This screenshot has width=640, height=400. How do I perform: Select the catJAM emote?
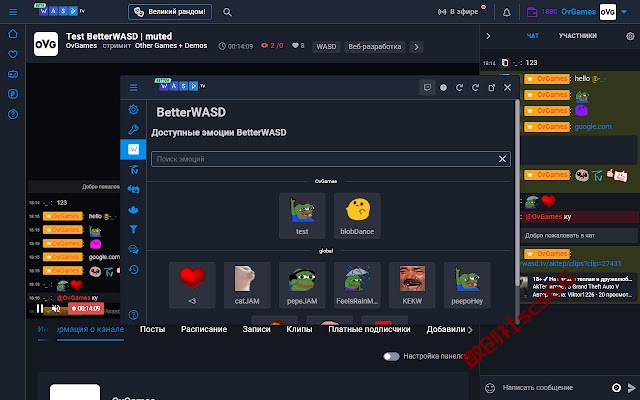click(247, 285)
